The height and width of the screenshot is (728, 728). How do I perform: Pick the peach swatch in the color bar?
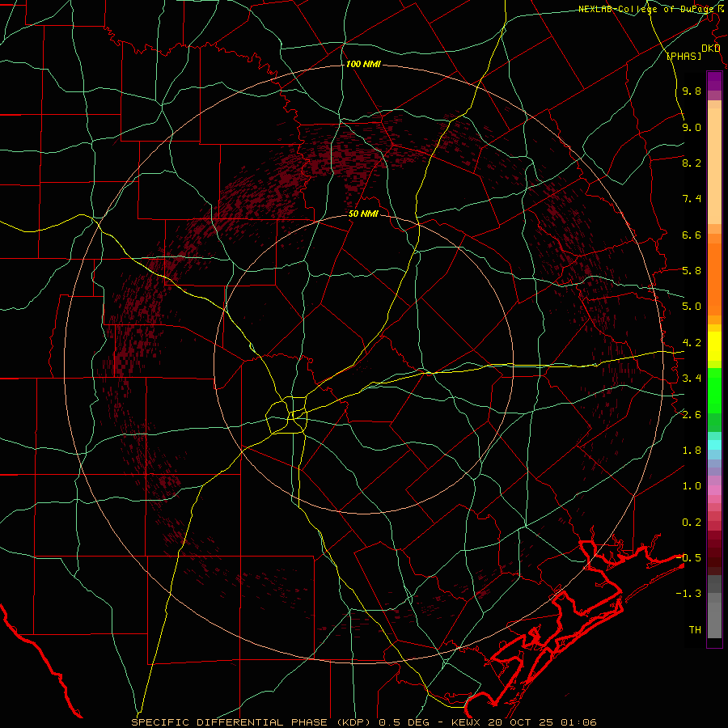point(714,166)
